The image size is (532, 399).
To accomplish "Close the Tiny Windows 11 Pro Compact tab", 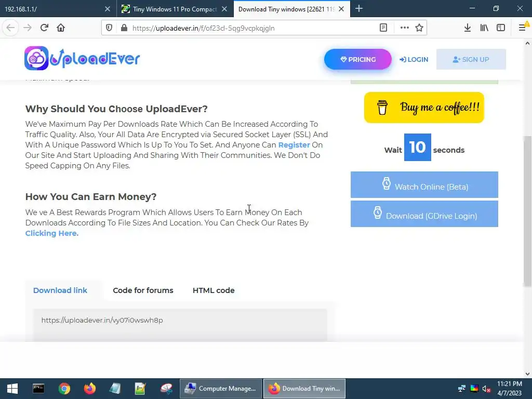I will point(224,9).
